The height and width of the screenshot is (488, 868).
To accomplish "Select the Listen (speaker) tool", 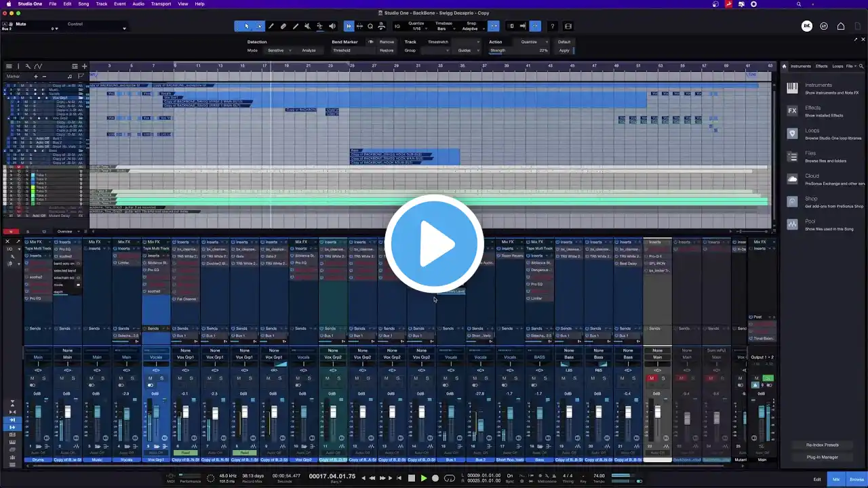I will click(332, 26).
